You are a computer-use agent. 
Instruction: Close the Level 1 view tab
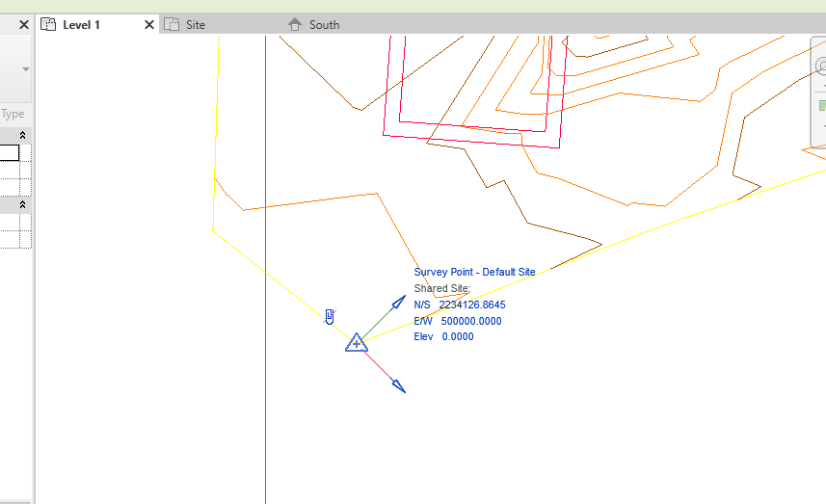pos(149,25)
